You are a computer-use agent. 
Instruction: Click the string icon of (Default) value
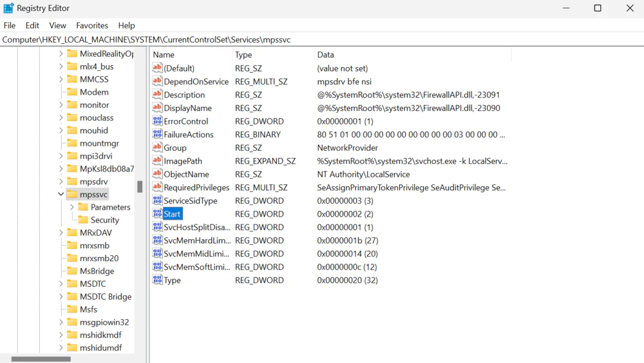coord(157,68)
